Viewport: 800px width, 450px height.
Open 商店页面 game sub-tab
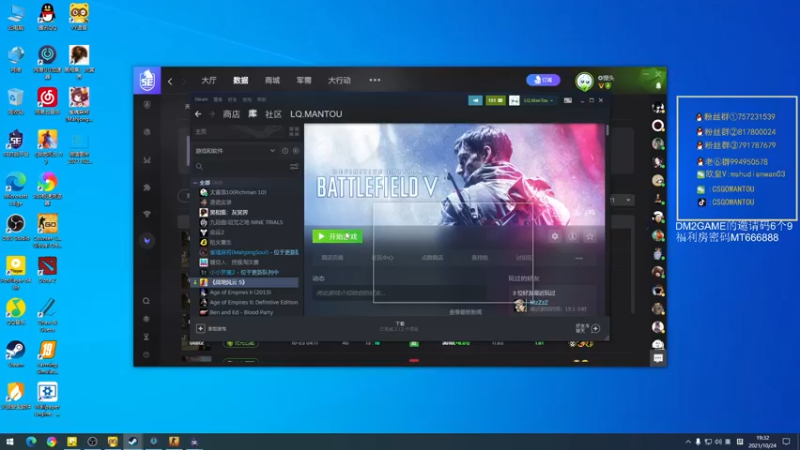click(332, 258)
